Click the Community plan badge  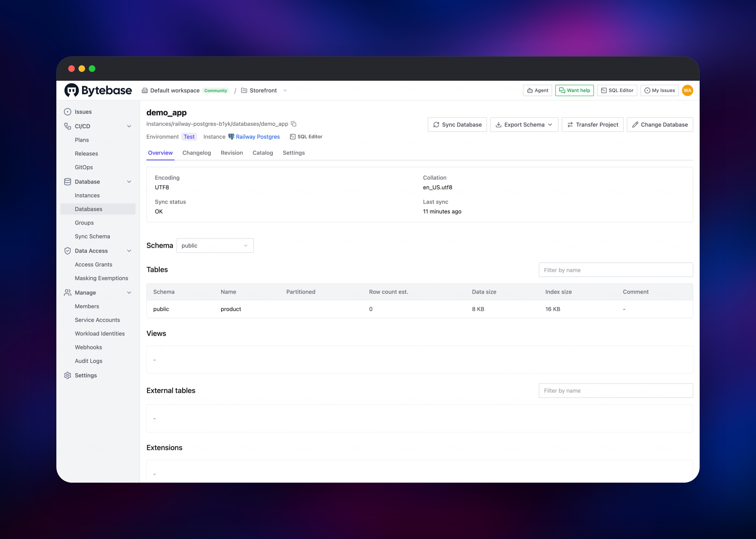[215, 91]
